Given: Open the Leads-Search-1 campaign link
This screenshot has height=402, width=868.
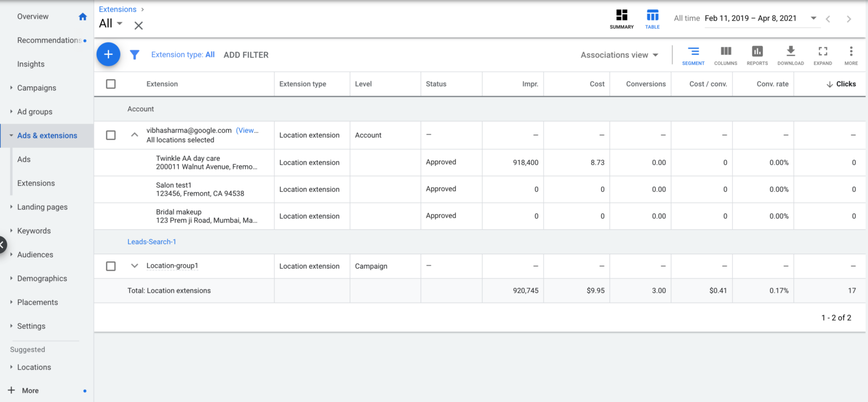Looking at the screenshot, I should (151, 242).
